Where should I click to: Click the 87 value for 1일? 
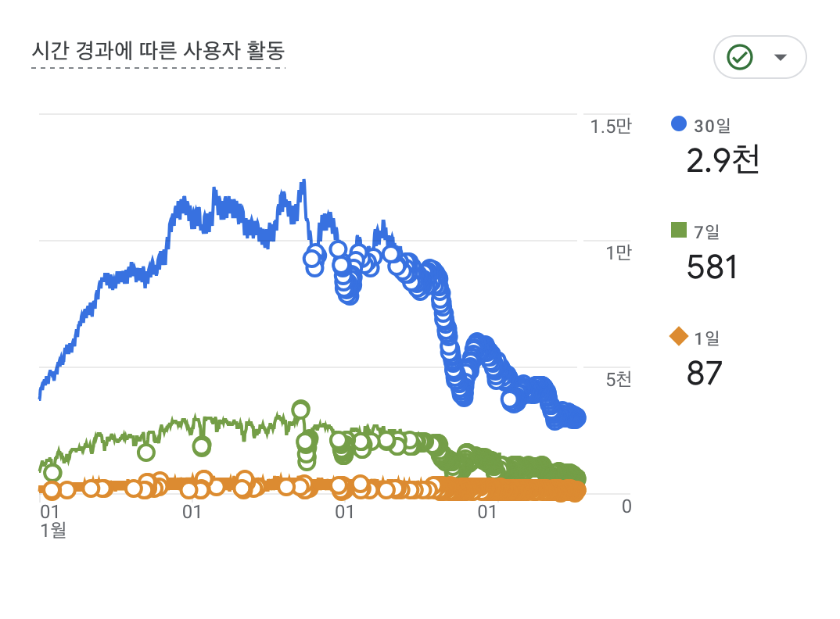click(x=704, y=374)
